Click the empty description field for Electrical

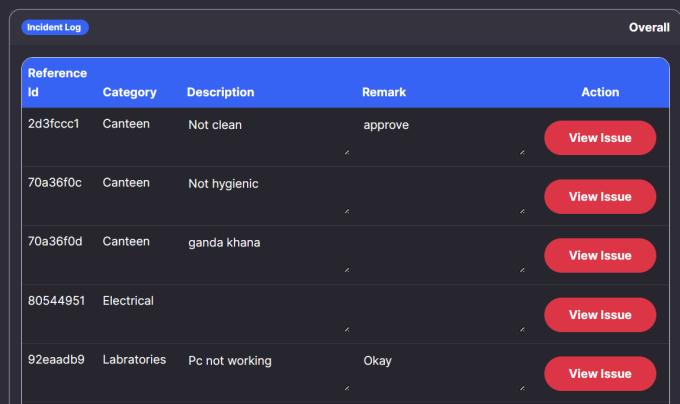267,314
